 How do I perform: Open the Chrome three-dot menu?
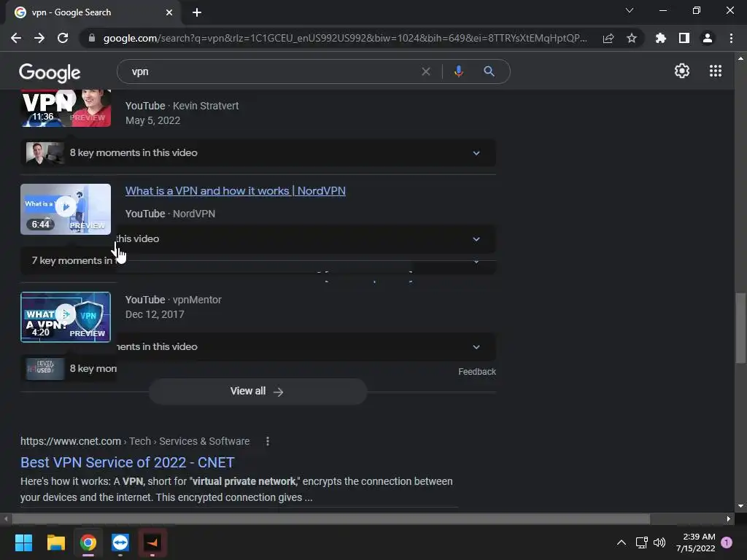[731, 38]
